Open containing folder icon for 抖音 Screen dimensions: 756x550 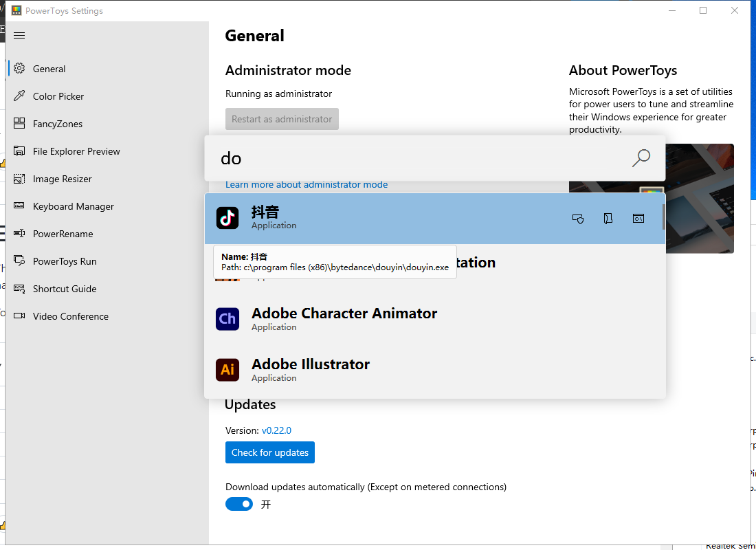pos(608,219)
